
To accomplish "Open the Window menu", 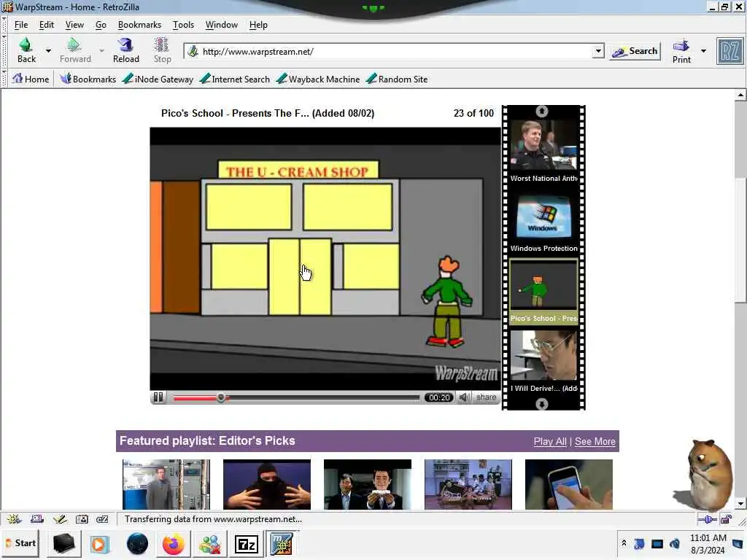I will (x=222, y=25).
